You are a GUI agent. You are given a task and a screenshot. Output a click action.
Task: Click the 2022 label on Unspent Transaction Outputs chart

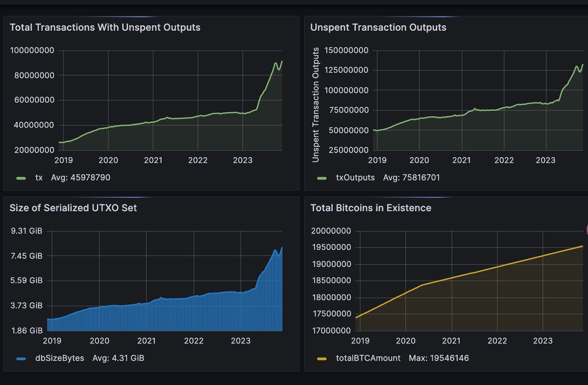[504, 160]
